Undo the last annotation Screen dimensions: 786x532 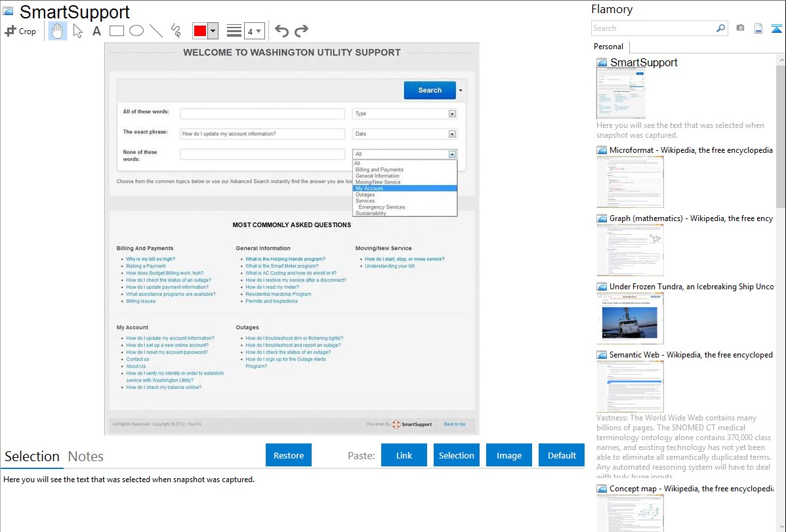(281, 31)
